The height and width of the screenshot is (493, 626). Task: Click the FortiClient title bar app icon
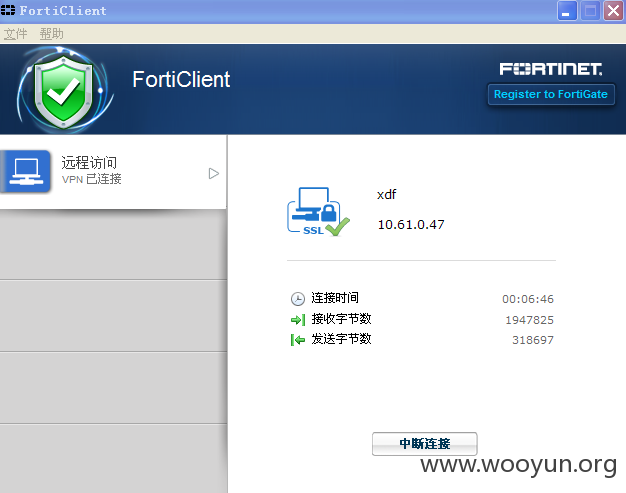8,10
